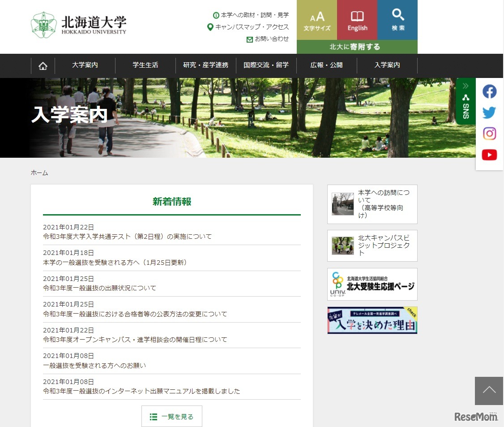Click the Hokkaido University crest logo
504x427 pixels.
(44, 25)
